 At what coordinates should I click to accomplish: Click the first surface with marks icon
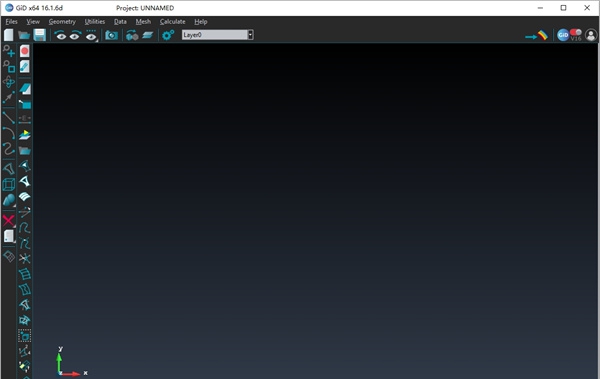point(24,305)
